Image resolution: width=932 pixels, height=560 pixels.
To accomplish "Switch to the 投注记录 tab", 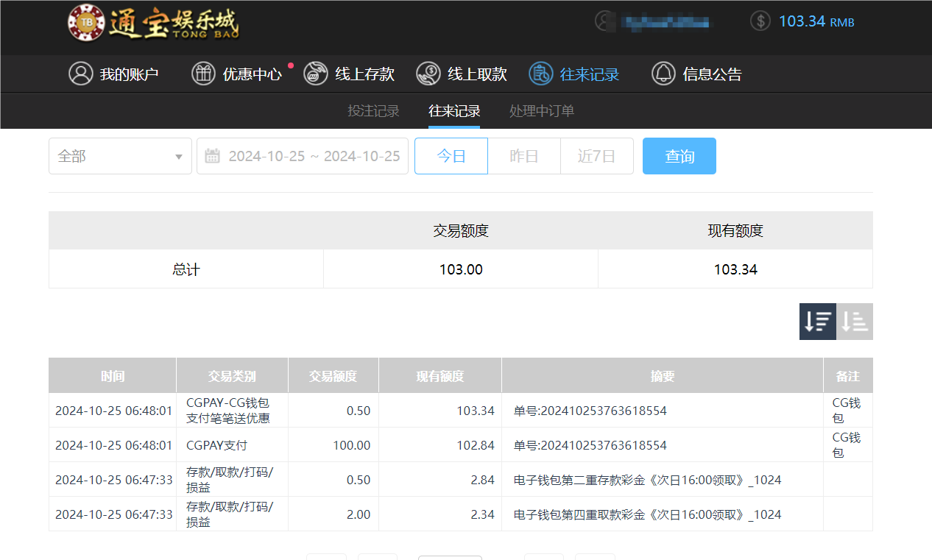I will 373,111.
